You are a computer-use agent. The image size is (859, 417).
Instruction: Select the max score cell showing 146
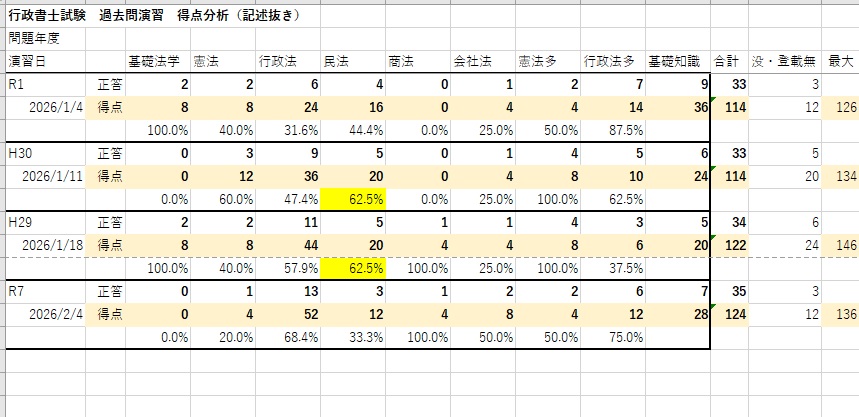[x=840, y=243]
